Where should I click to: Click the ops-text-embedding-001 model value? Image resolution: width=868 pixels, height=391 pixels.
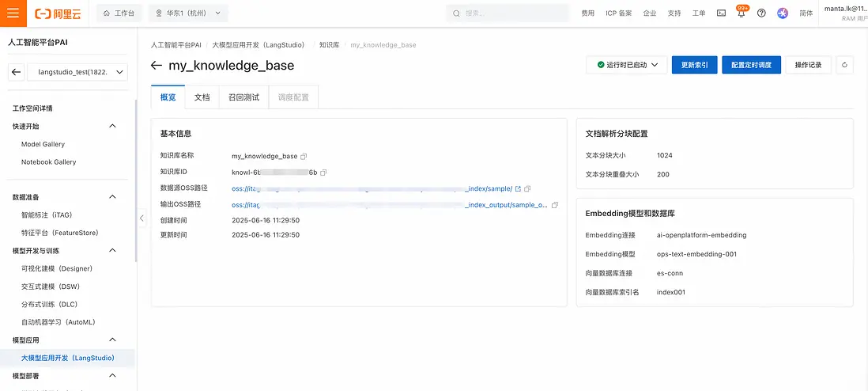tap(696, 254)
